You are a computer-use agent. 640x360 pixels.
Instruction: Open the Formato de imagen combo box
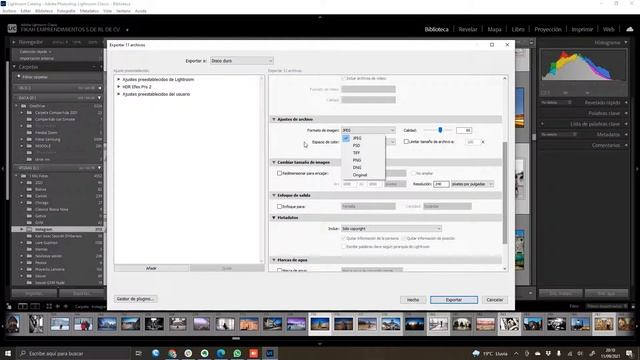click(369, 130)
